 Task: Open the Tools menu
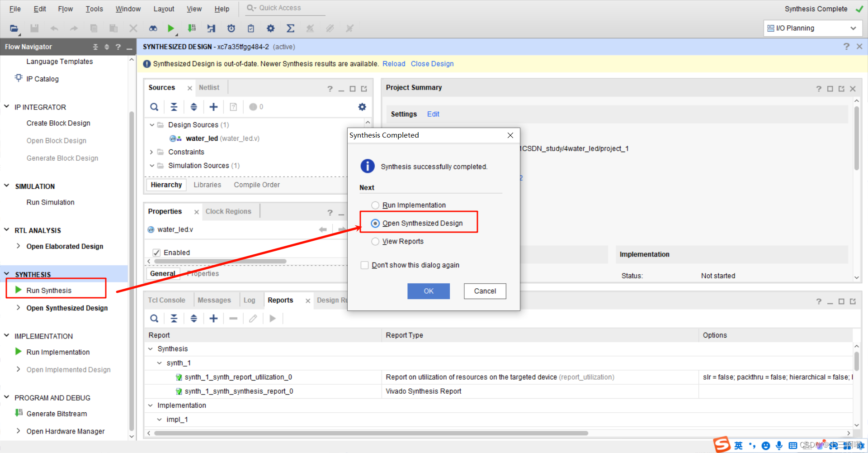[94, 9]
